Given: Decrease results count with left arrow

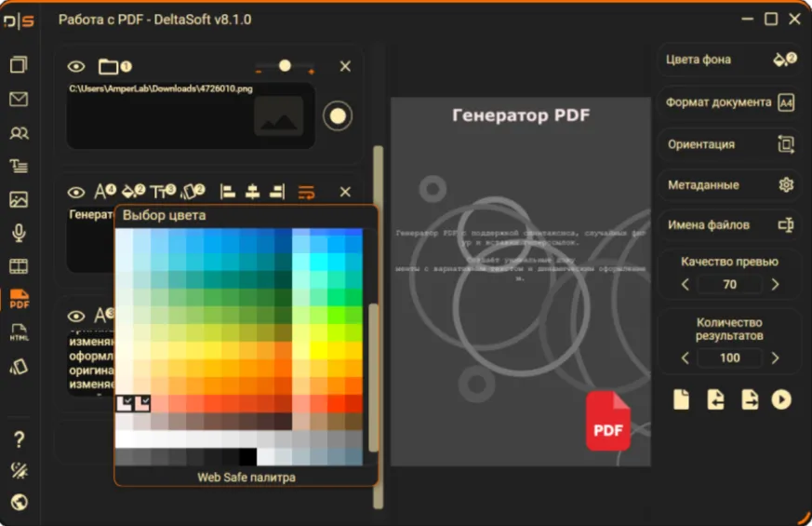Looking at the screenshot, I should pyautogui.click(x=686, y=358).
